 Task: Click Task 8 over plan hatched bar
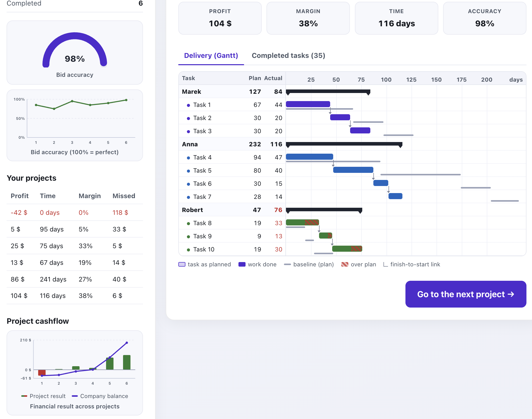click(312, 222)
